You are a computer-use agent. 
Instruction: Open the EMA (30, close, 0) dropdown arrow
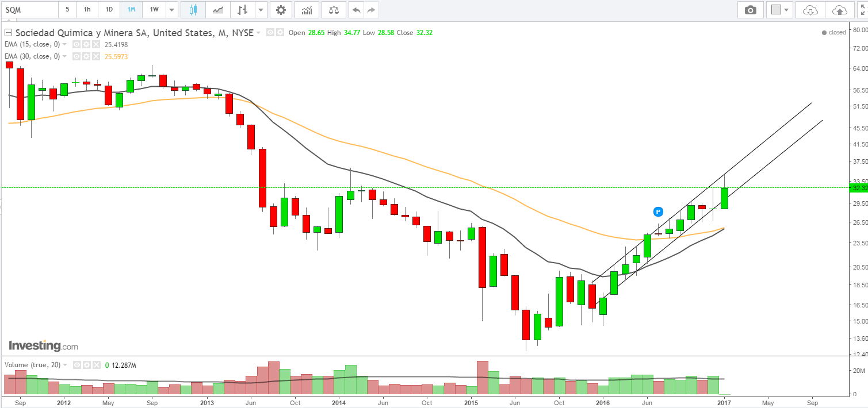pos(64,56)
